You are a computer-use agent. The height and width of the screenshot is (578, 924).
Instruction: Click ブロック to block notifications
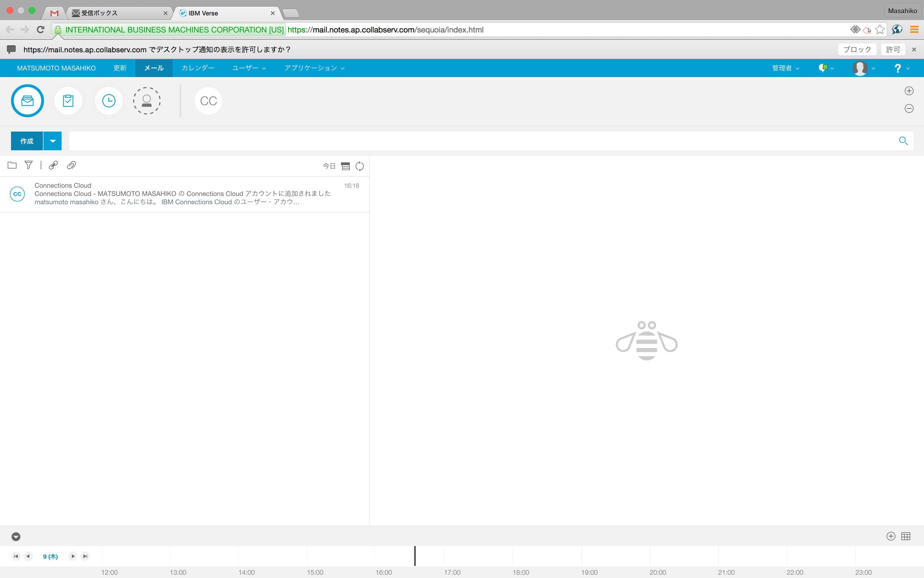(857, 49)
